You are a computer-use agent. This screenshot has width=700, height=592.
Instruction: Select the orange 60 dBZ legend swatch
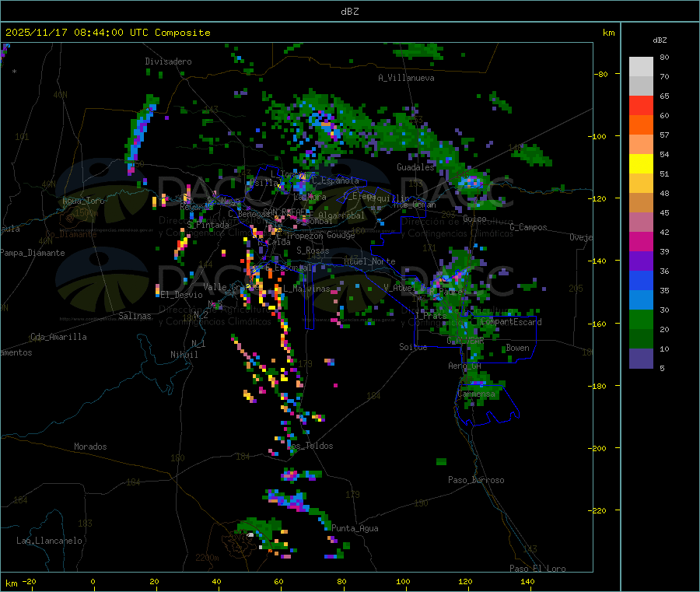pyautogui.click(x=641, y=125)
